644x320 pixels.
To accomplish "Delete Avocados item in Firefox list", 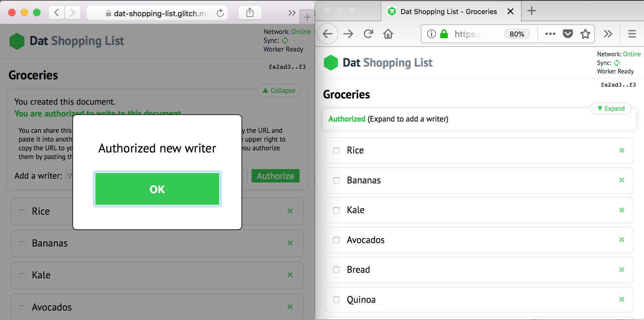I will 622,240.
